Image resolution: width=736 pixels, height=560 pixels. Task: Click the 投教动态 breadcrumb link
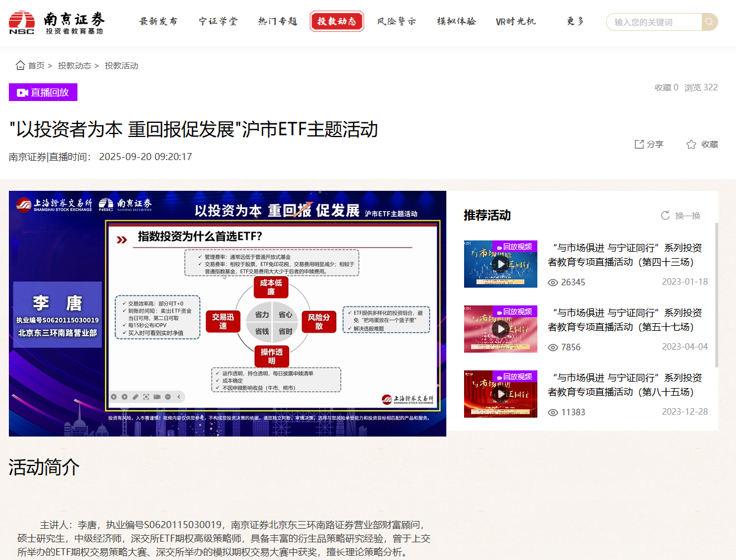(x=74, y=66)
